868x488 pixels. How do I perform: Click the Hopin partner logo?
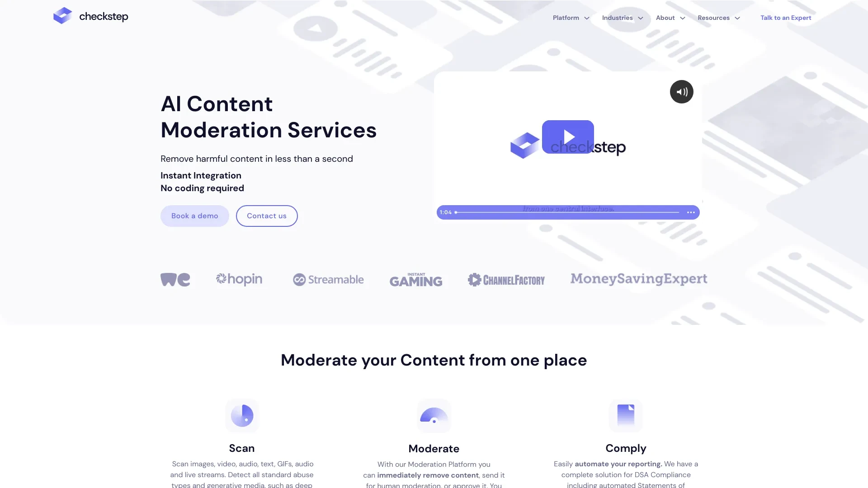238,279
